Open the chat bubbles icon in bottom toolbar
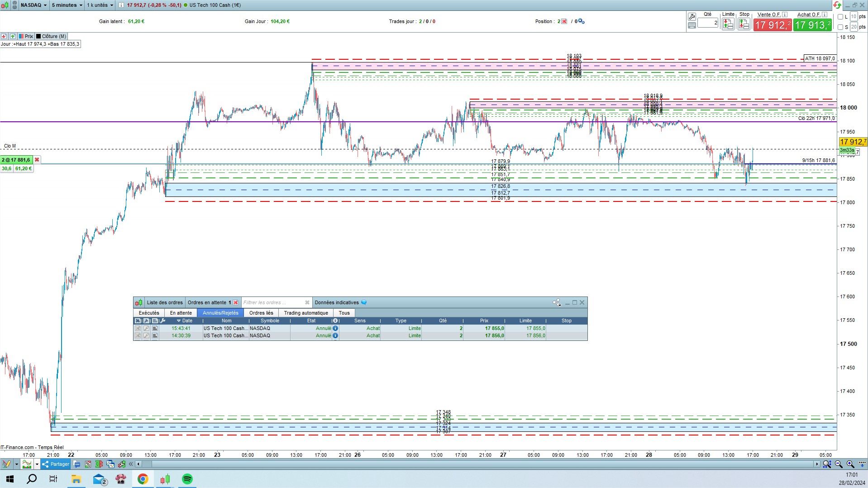 pyautogui.click(x=77, y=464)
